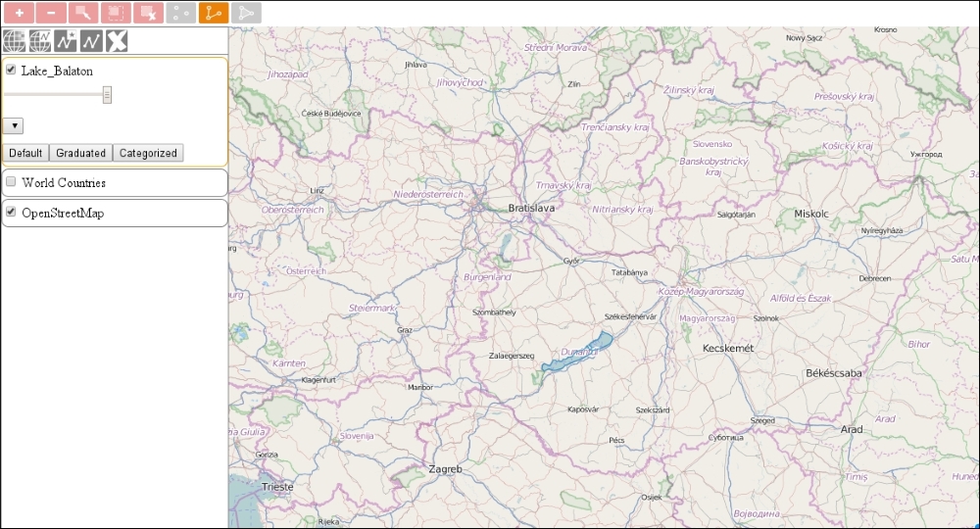980x529 pixels.
Task: Click the zoom in plus button
Action: click(x=19, y=13)
